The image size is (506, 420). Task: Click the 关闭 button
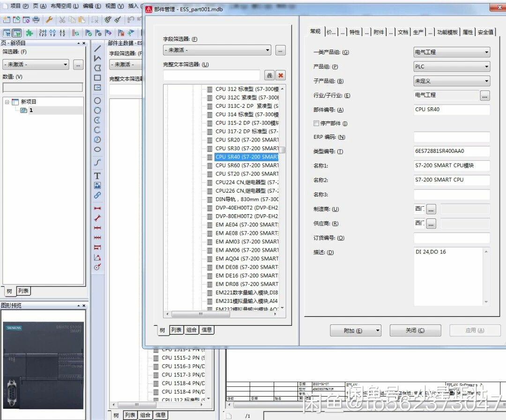tap(415, 330)
